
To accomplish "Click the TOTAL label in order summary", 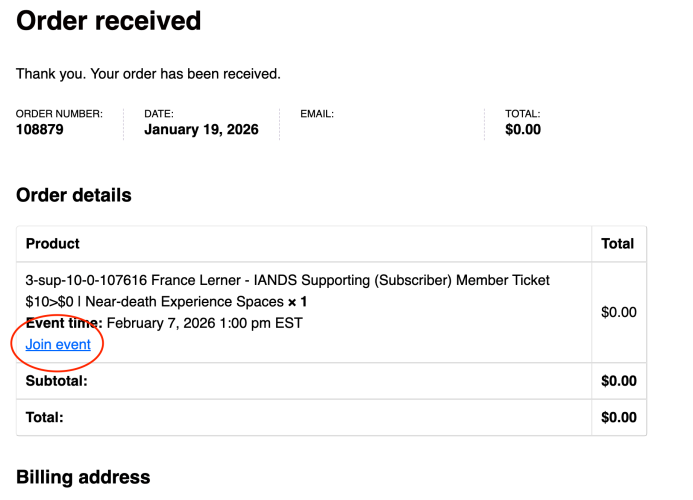I will click(522, 114).
